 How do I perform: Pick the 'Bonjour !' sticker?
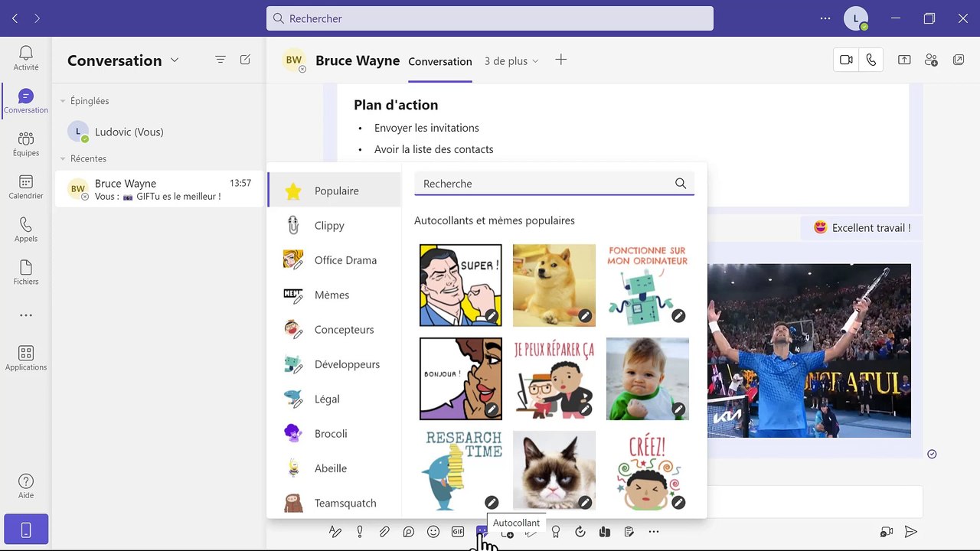(461, 379)
